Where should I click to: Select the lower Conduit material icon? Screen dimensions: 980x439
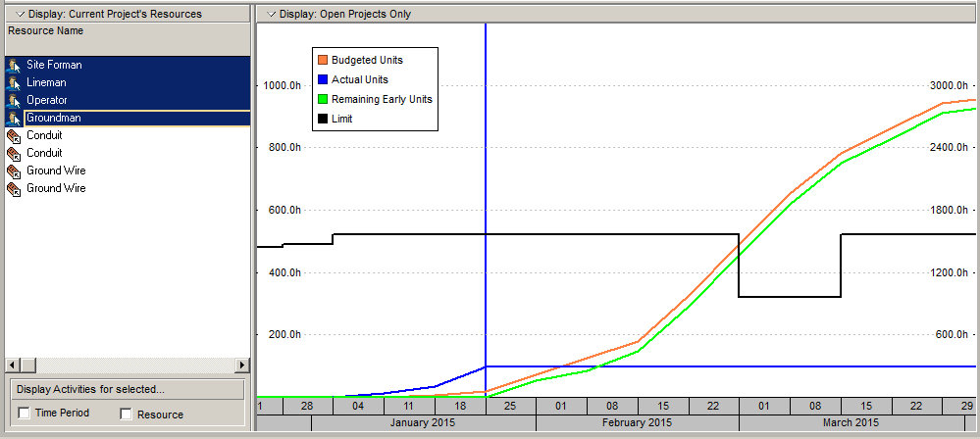[13, 153]
